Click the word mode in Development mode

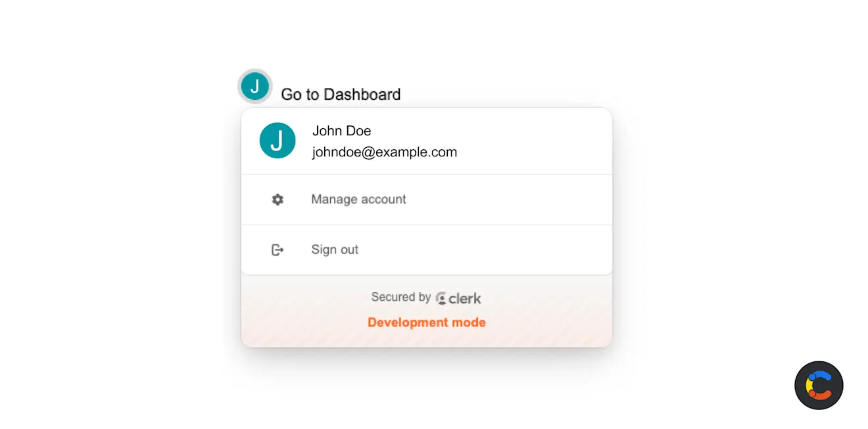(x=469, y=323)
